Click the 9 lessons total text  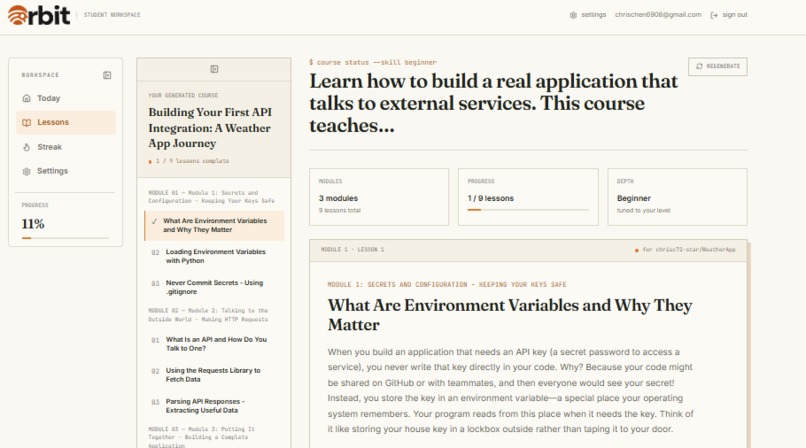point(340,210)
